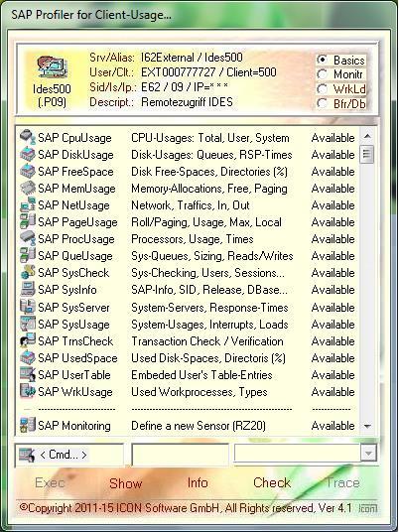Select 'SAP FreeSpace' row label
The height and width of the screenshot is (532, 399).
(75, 172)
